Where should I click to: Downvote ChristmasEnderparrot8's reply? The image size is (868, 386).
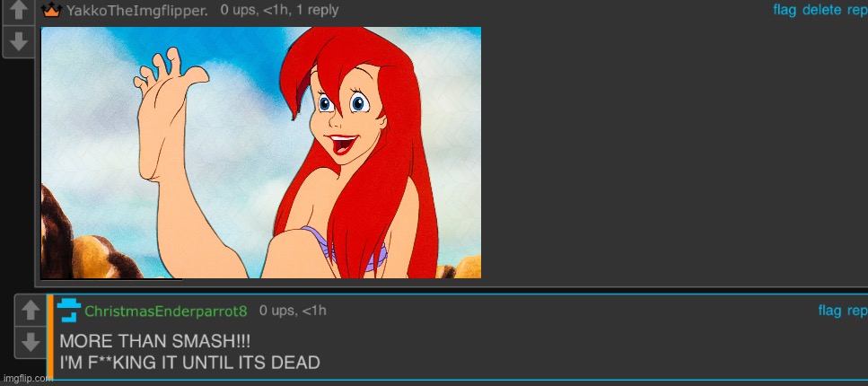(x=31, y=343)
